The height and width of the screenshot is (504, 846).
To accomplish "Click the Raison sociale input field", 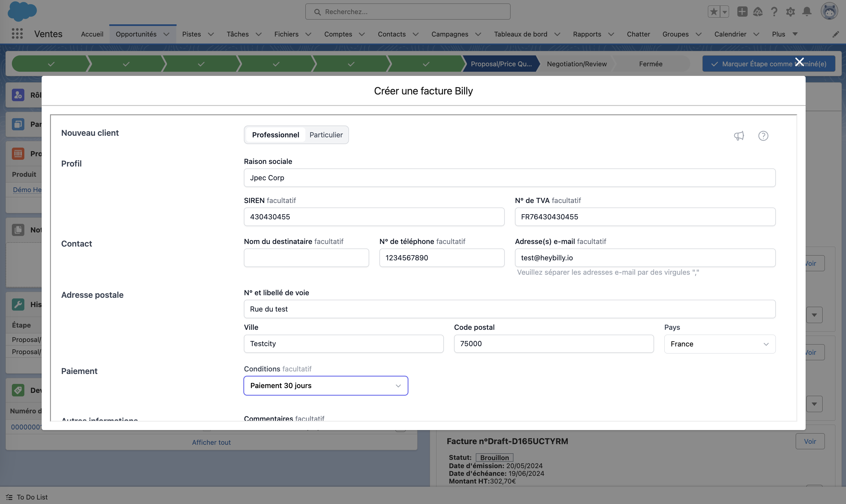I will coord(509,178).
